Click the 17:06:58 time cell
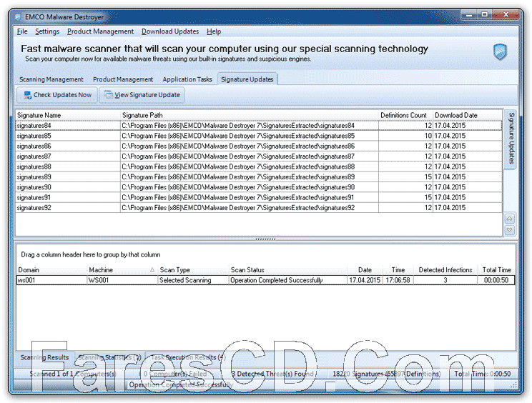 coord(398,280)
